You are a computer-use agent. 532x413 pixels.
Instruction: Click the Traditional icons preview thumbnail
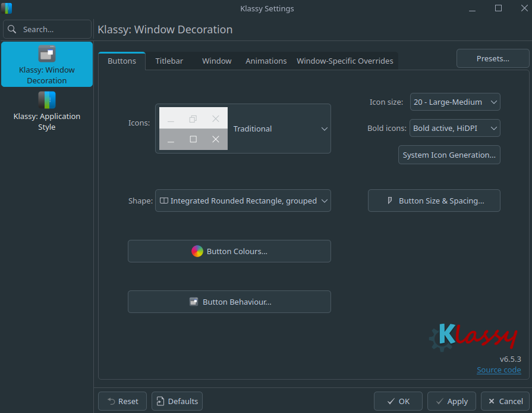(x=193, y=129)
